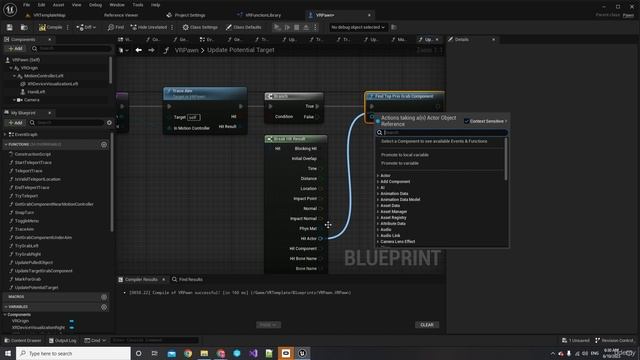
Task: Expand the Camera Lens Effect category
Action: tap(378, 242)
